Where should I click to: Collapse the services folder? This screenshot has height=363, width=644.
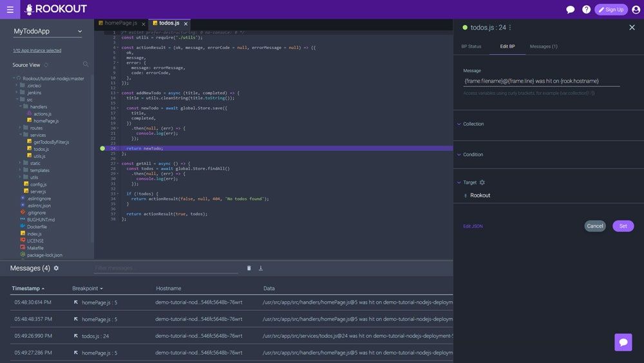pos(20,135)
